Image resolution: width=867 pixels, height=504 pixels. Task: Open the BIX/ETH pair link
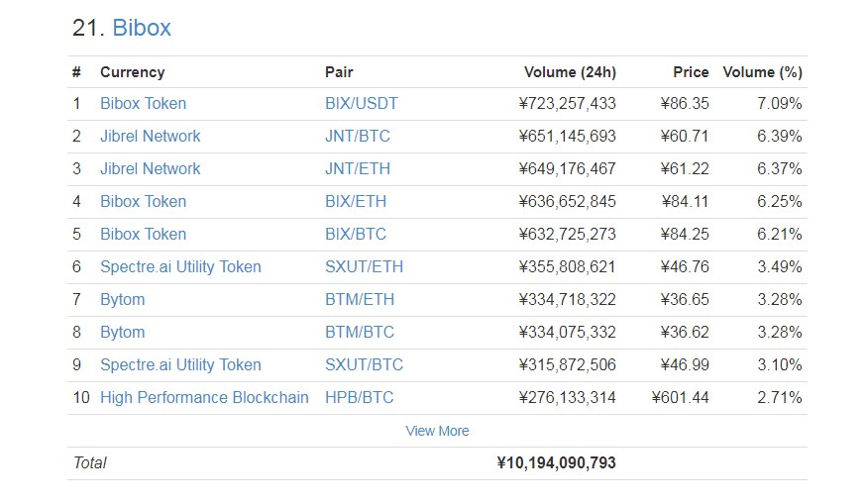pos(356,201)
